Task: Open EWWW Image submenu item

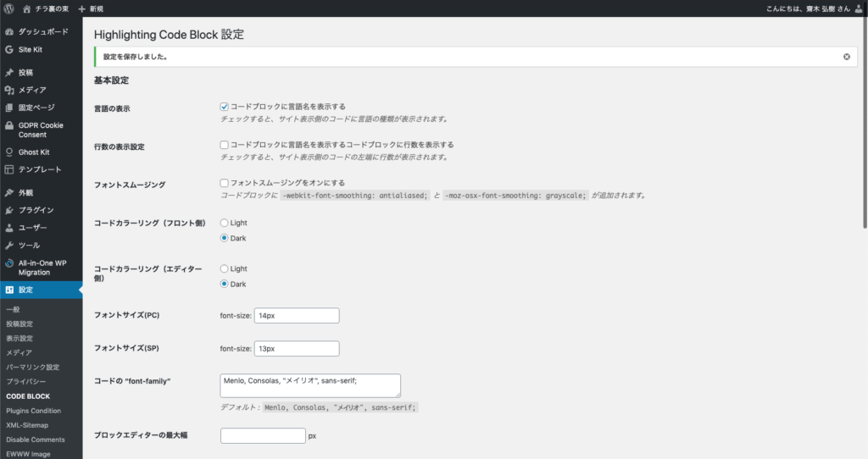Action: tap(28, 454)
